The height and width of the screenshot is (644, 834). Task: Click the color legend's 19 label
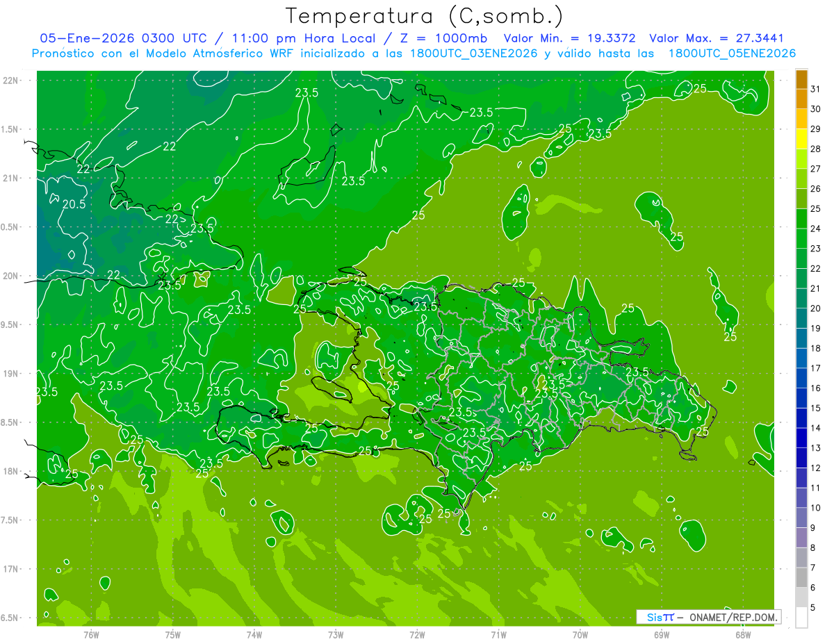click(815, 328)
